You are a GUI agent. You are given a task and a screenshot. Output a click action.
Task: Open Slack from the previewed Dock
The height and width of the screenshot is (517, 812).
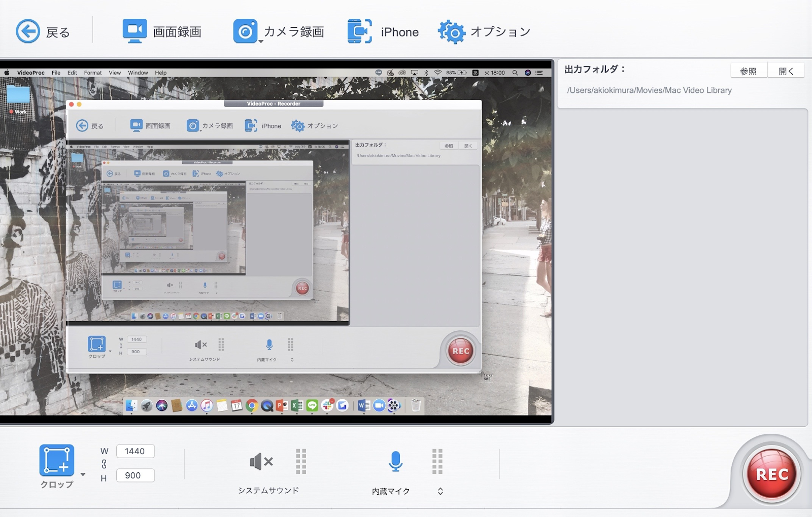tap(327, 405)
